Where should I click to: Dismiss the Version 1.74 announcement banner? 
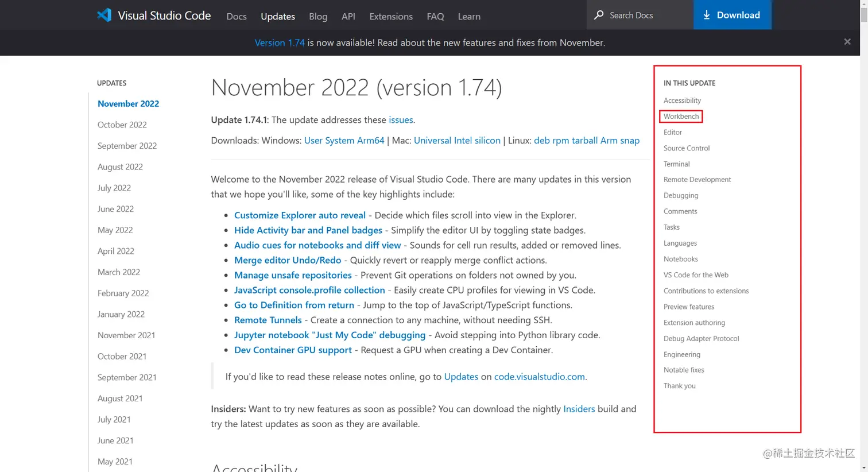click(847, 42)
